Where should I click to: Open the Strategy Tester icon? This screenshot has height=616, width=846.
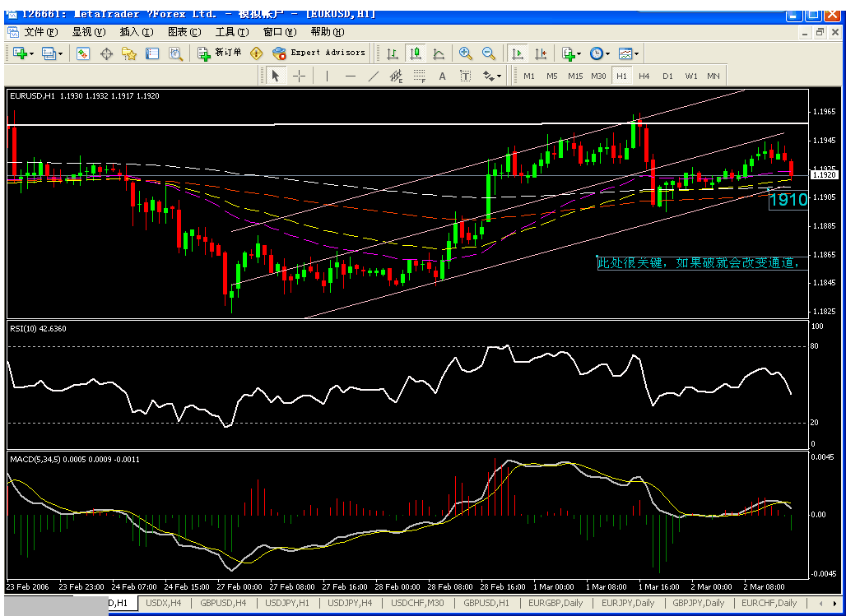pyautogui.click(x=175, y=53)
